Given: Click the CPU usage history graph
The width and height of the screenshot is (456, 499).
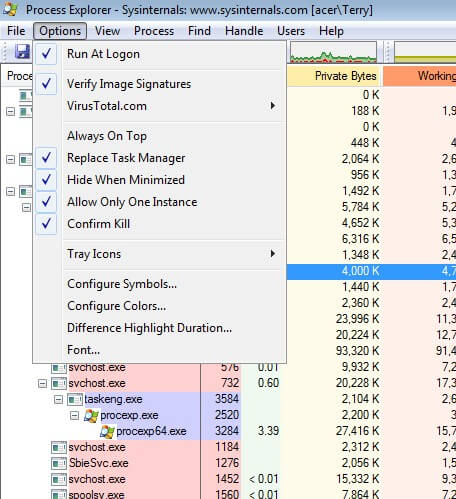Looking at the screenshot, I should 333,52.
